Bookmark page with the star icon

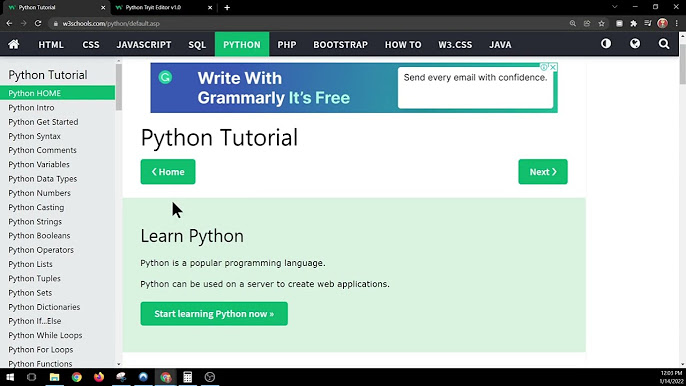click(602, 24)
